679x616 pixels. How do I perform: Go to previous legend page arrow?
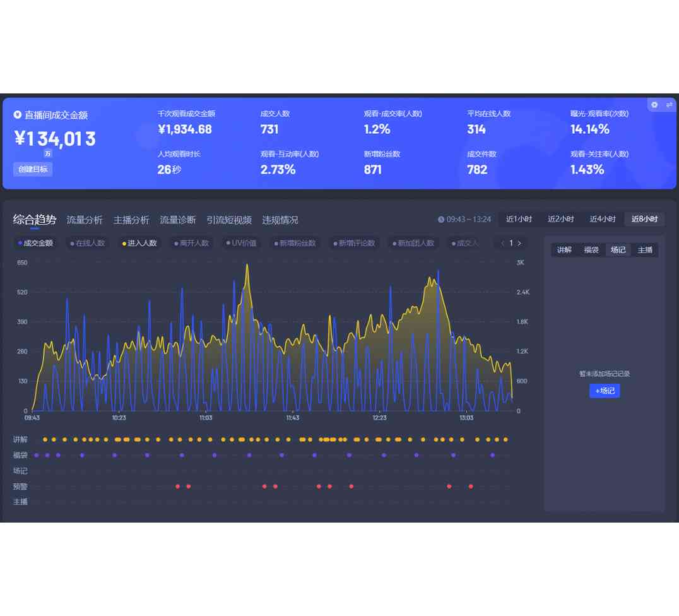tap(502, 243)
